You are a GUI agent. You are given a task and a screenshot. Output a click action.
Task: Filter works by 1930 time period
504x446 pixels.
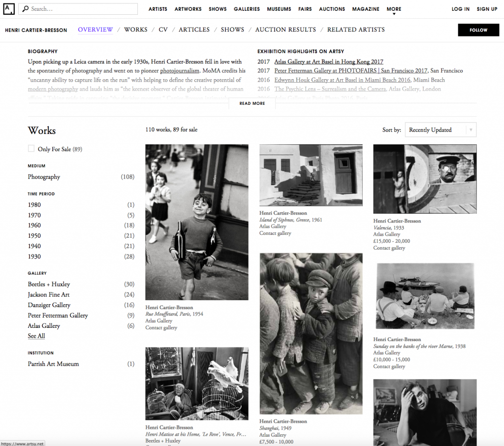(81, 256)
